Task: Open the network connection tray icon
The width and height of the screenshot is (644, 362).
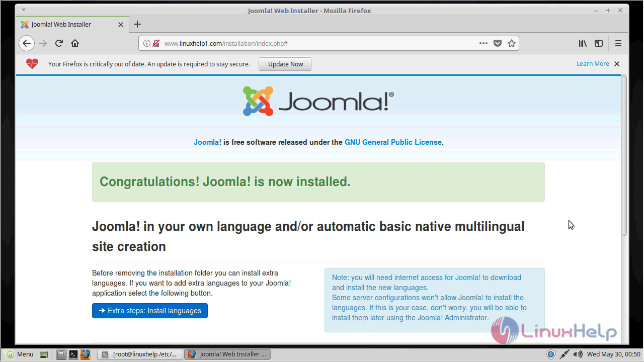Action: [565, 354]
